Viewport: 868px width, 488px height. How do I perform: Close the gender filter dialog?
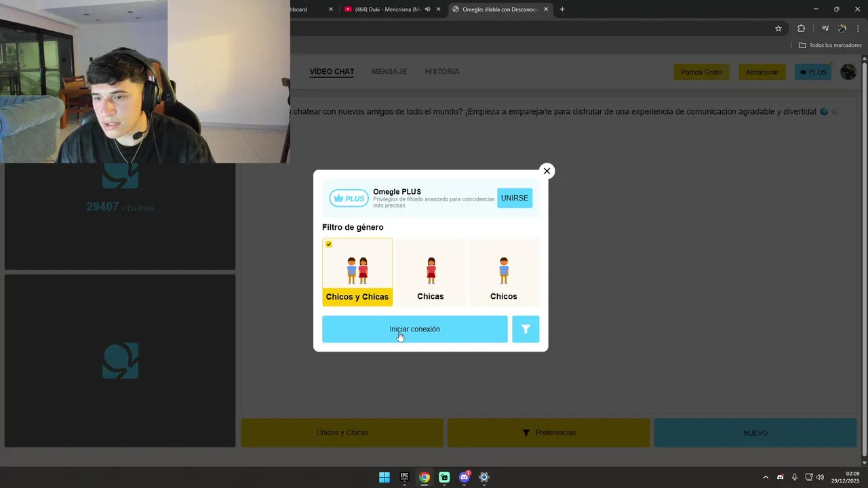point(547,171)
